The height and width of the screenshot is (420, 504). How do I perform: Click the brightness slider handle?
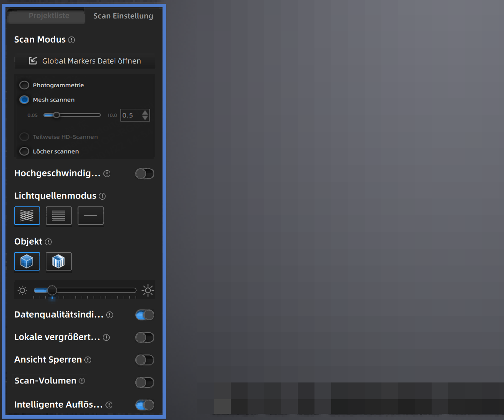point(52,290)
